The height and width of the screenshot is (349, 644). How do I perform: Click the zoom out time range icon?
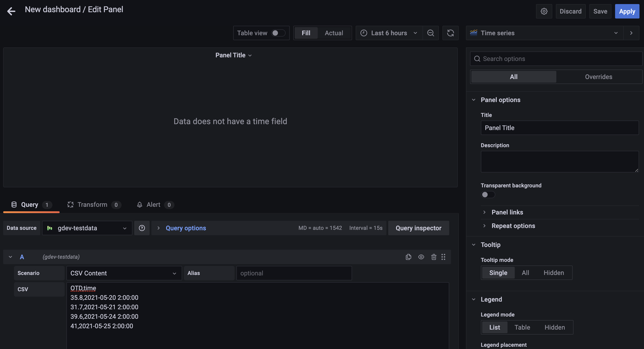(x=430, y=33)
